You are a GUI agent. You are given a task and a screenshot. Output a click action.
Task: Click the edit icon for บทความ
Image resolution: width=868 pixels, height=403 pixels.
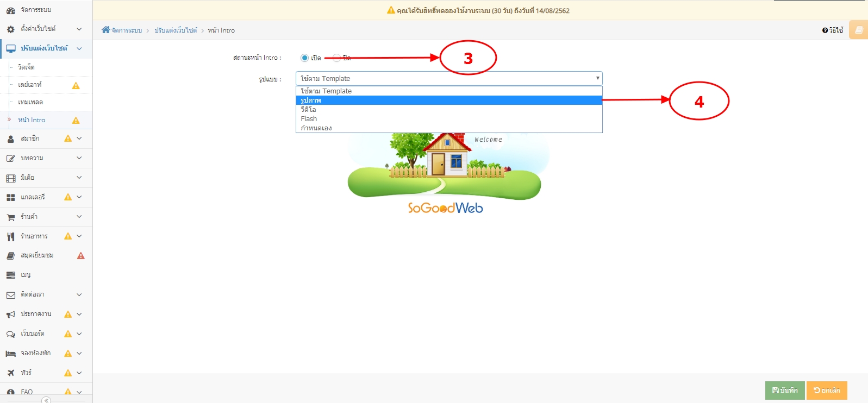click(x=10, y=158)
